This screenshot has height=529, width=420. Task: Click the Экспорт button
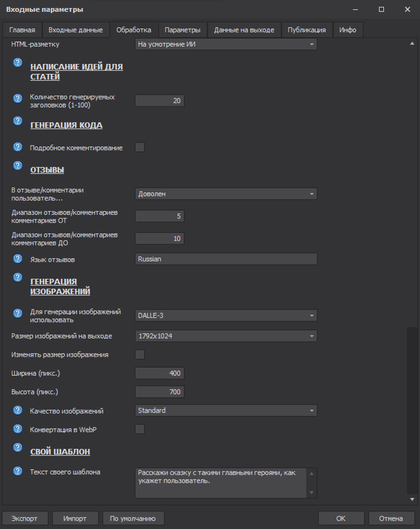point(25,518)
